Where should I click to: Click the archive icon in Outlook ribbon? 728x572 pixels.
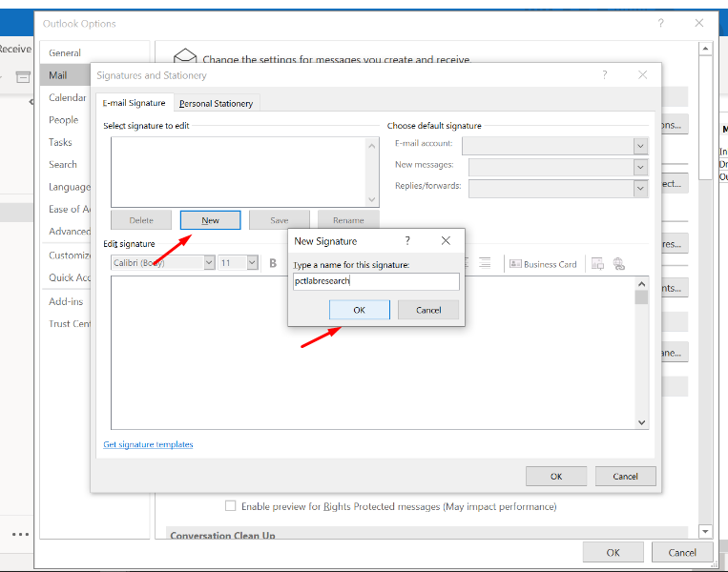pos(23,77)
